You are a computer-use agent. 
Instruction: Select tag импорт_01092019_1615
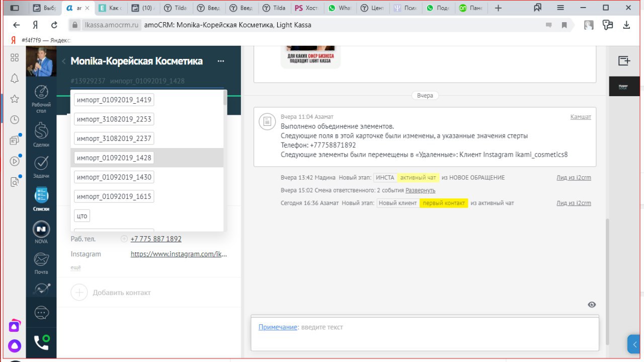114,196
